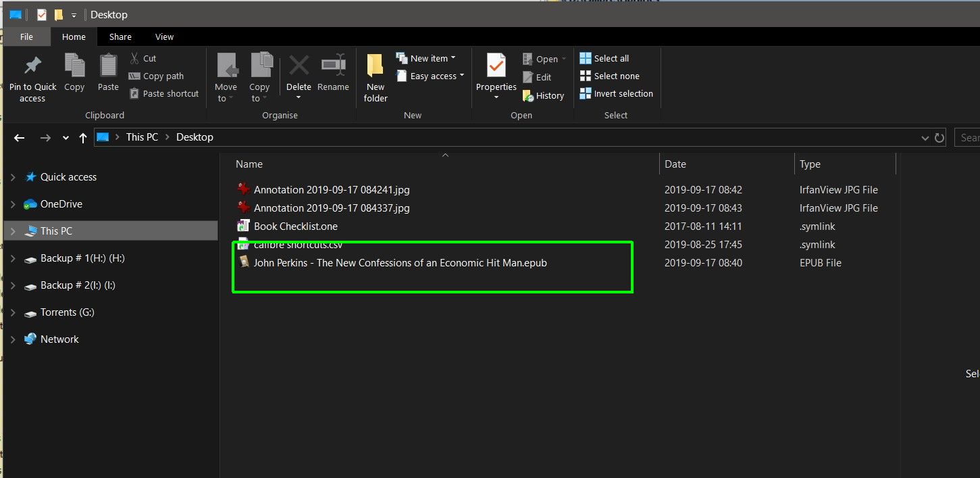Click This PC in address breadcrumb

click(x=142, y=137)
